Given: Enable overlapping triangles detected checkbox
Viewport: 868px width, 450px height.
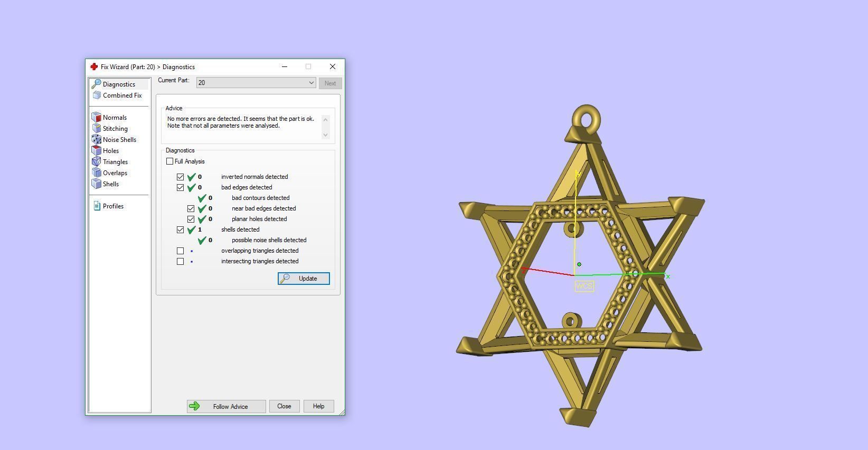Looking at the screenshot, I should (x=180, y=251).
